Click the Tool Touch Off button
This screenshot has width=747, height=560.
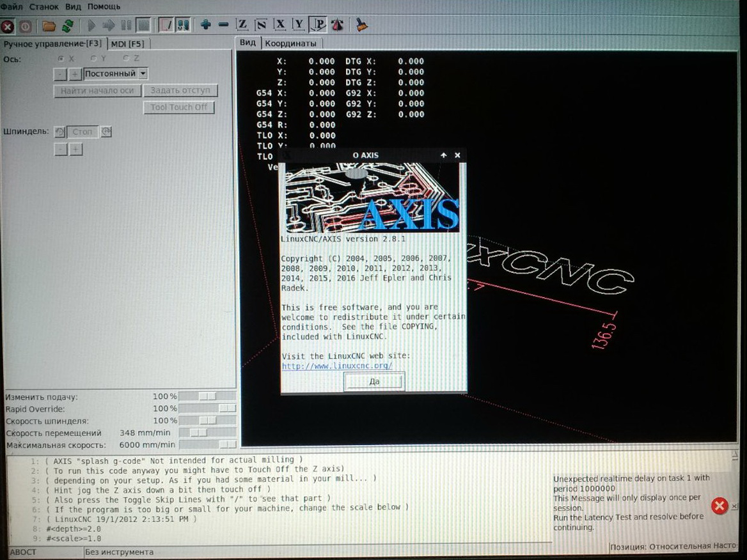click(178, 107)
